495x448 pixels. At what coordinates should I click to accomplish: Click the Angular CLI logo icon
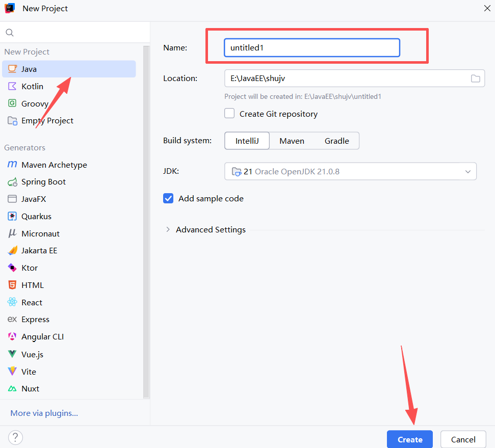[x=12, y=336]
